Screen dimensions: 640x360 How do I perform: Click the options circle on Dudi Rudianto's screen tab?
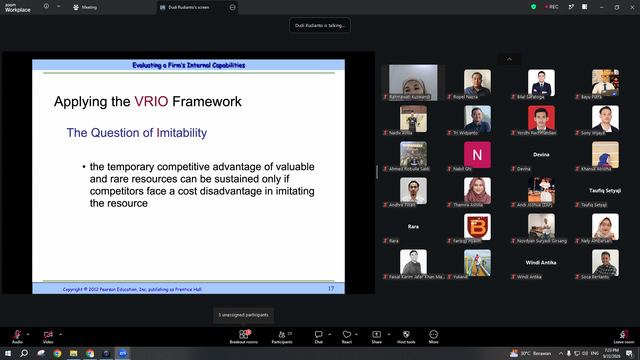click(x=233, y=7)
